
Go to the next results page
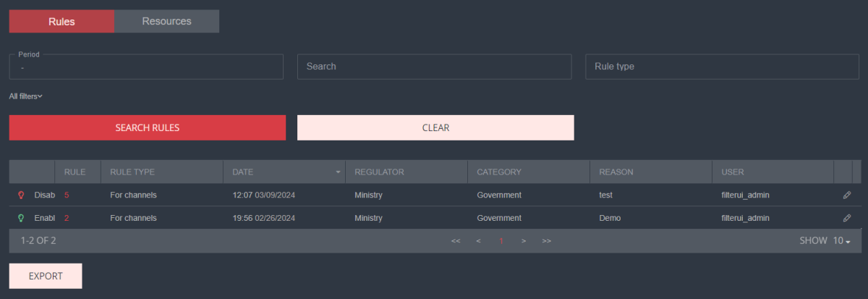point(523,241)
